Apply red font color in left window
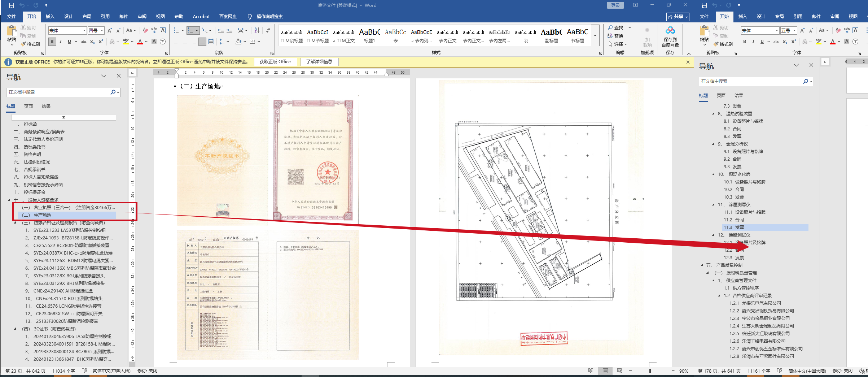 [x=140, y=42]
